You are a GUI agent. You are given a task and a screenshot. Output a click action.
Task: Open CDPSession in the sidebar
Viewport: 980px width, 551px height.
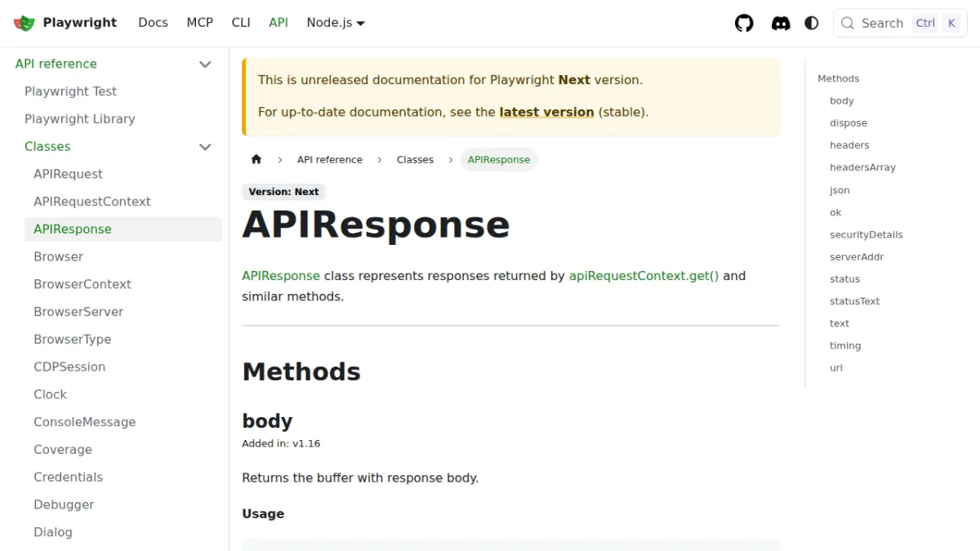point(69,367)
